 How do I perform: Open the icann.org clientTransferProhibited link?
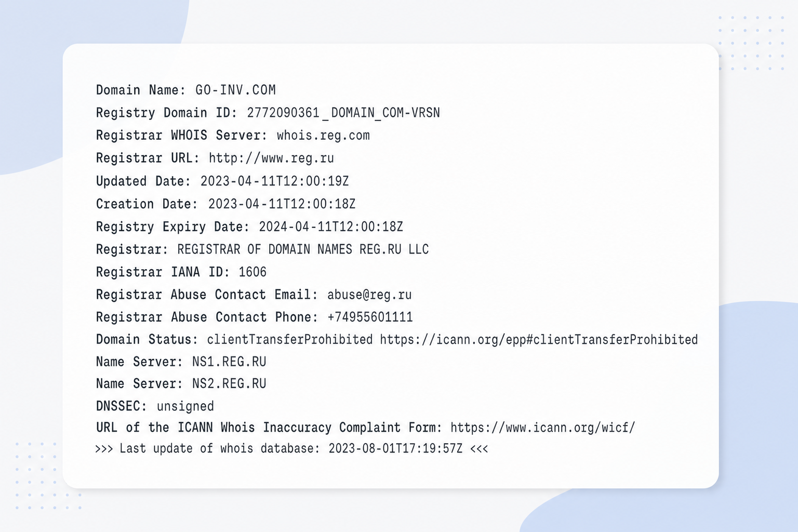(x=539, y=340)
